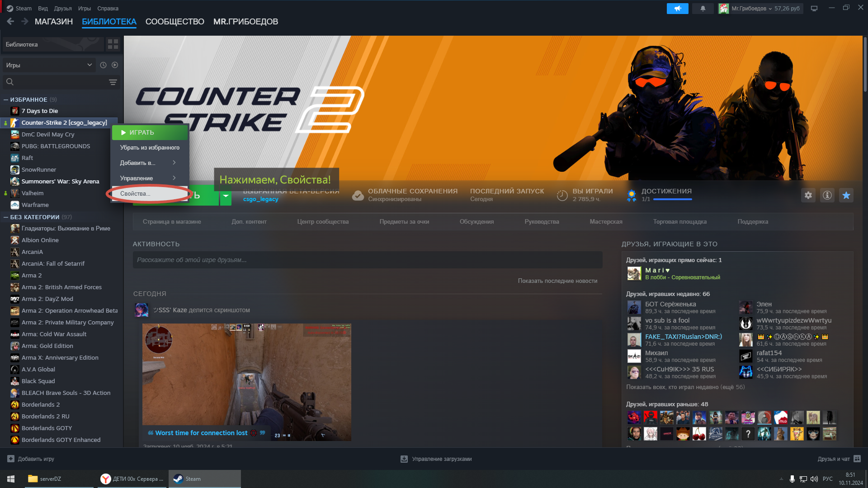Open game settings gear icon
Viewport: 868px width, 488px height.
pos(808,195)
